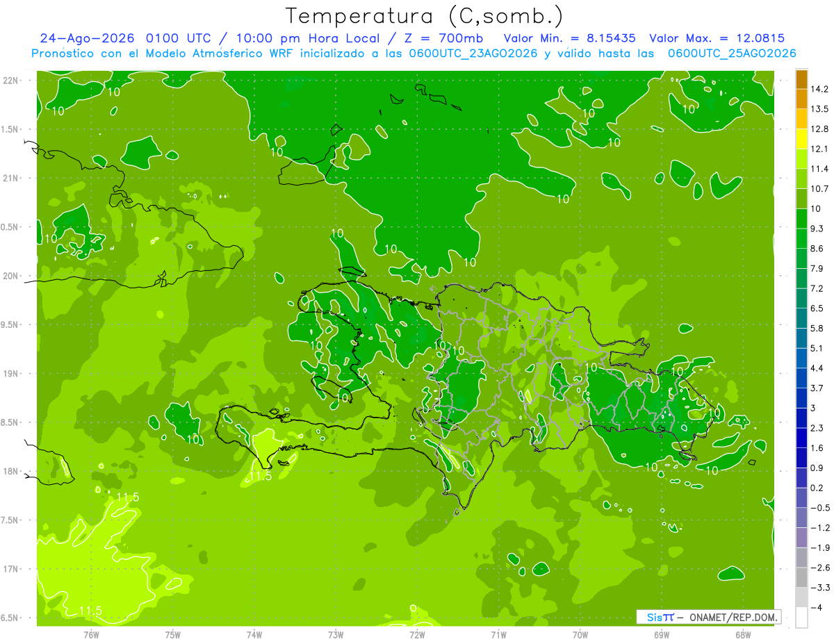Click the '-4' color scale value

(817, 607)
